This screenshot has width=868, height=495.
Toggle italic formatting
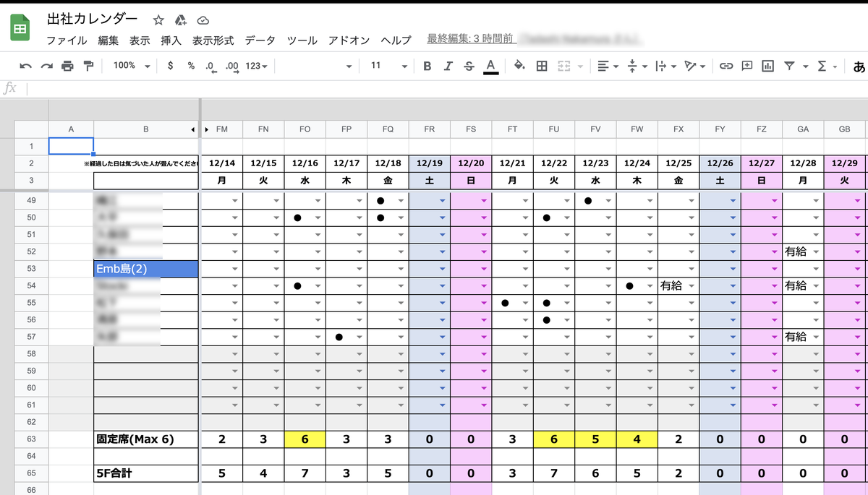point(448,66)
